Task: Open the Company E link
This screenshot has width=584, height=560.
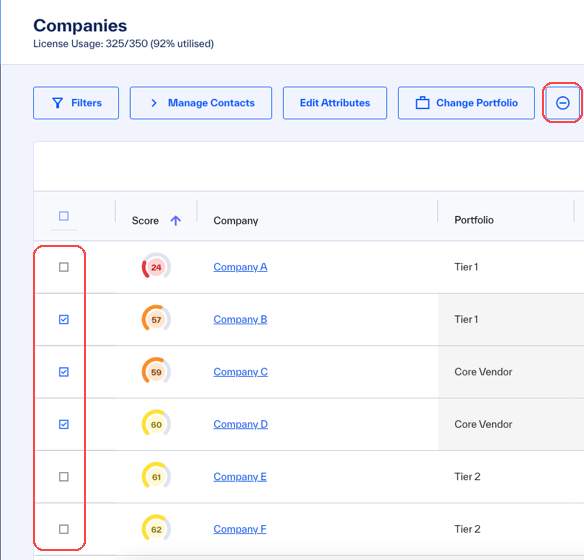Action: (x=240, y=477)
